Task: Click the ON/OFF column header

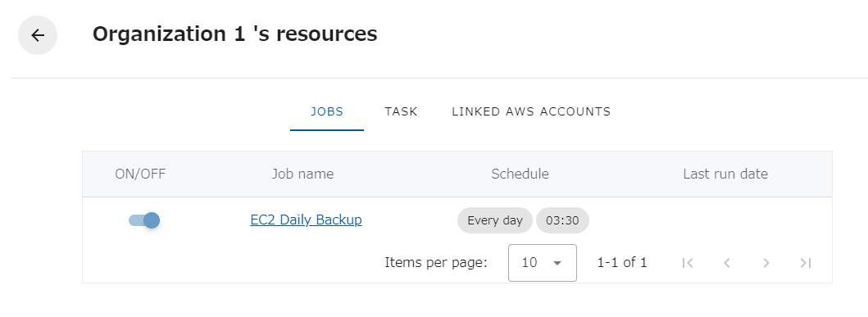Action: [140, 174]
